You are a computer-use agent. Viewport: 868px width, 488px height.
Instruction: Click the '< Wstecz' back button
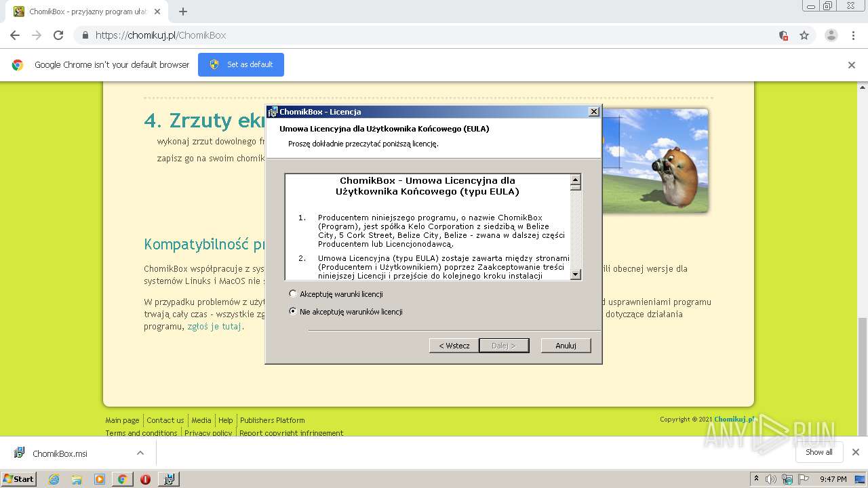454,346
